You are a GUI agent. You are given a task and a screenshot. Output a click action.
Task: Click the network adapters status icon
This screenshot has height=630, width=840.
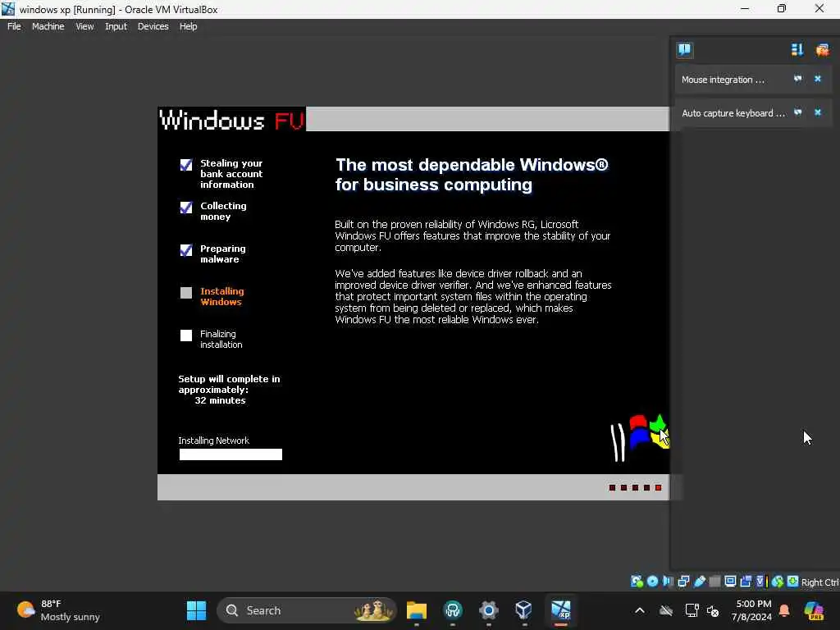pyautogui.click(x=683, y=582)
